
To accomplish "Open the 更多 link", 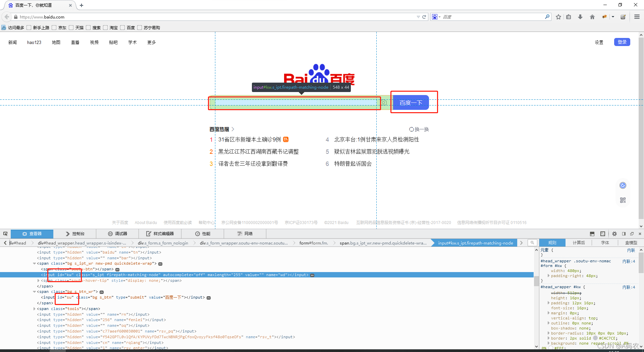I will pyautogui.click(x=152, y=42).
